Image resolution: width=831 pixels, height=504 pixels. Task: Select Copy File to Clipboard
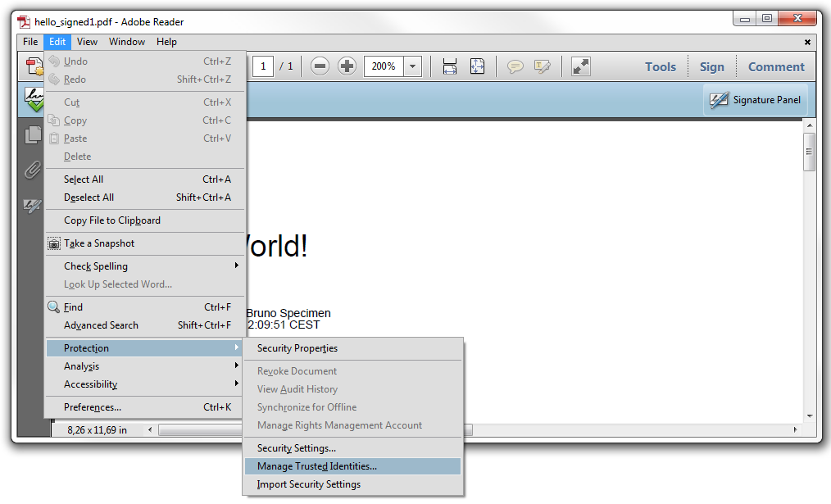tap(145, 220)
